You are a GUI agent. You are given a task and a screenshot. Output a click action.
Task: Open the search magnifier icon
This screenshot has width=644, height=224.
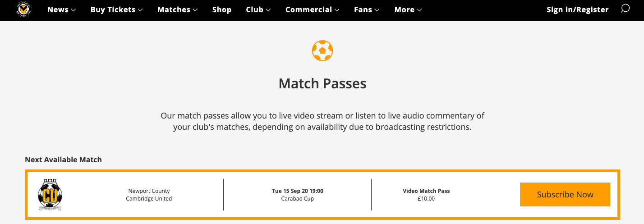point(625,9)
